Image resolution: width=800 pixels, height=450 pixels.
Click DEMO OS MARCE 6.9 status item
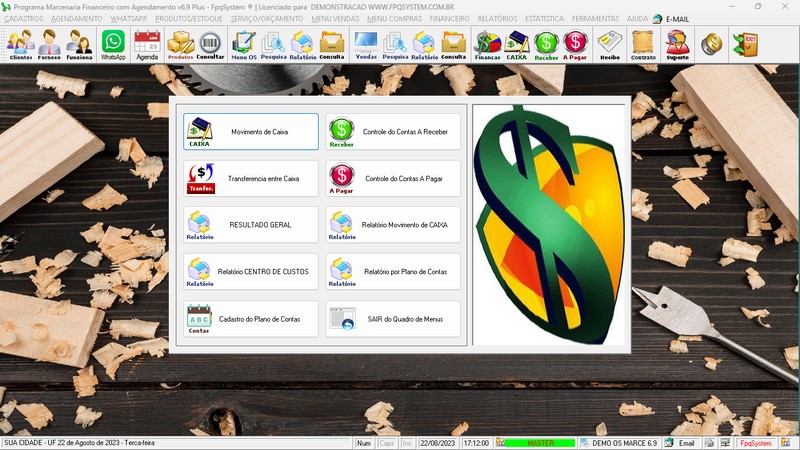point(619,443)
